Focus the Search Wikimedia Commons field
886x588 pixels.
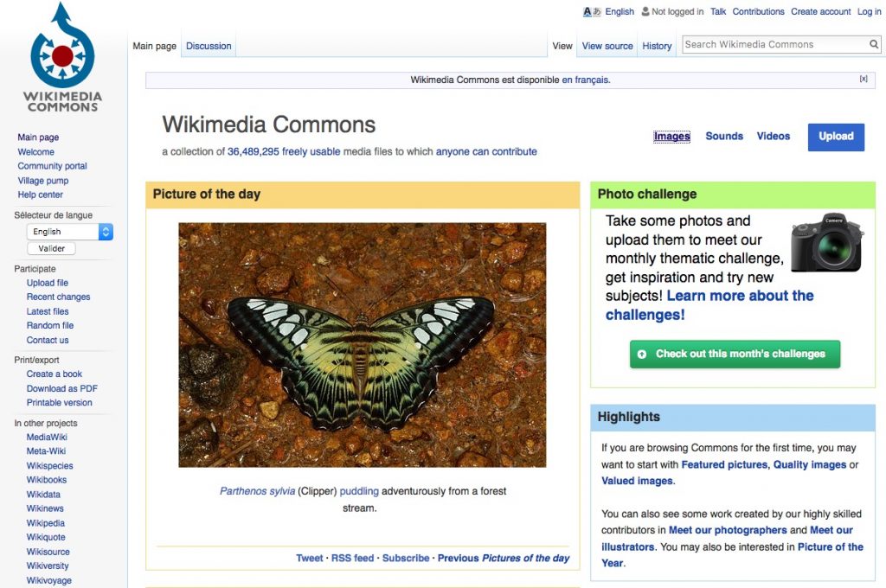[x=774, y=45]
